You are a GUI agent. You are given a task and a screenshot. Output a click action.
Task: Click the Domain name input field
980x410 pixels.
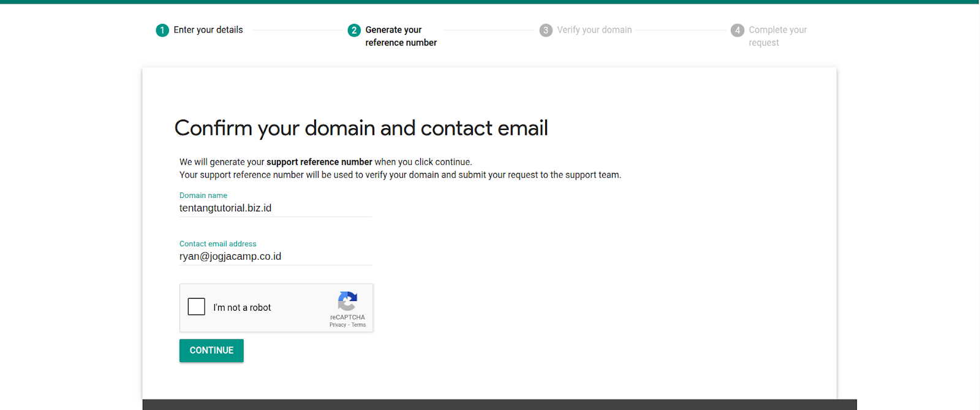click(276, 208)
